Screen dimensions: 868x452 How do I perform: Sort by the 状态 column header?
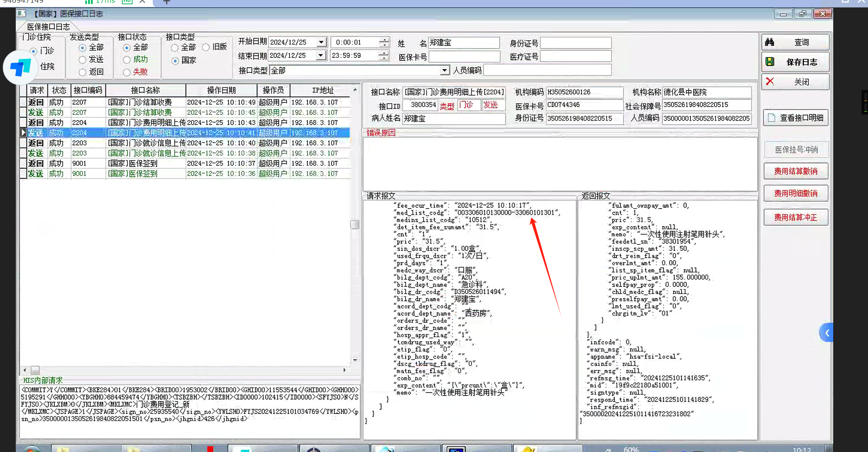(59, 90)
